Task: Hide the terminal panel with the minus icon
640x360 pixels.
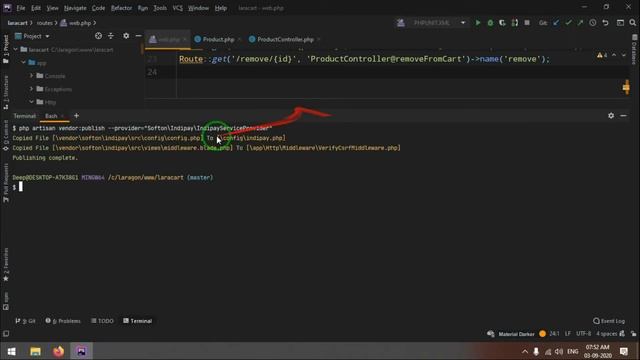Action: click(x=623, y=116)
